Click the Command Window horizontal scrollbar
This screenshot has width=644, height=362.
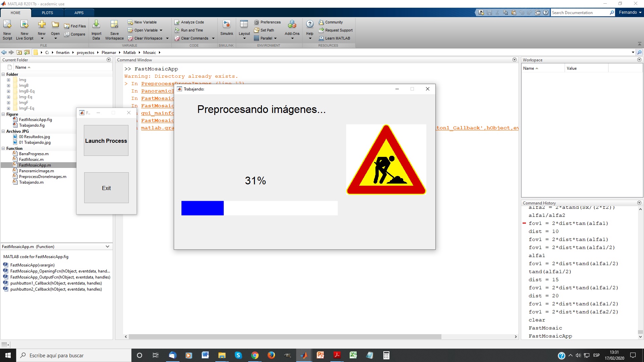(285, 337)
